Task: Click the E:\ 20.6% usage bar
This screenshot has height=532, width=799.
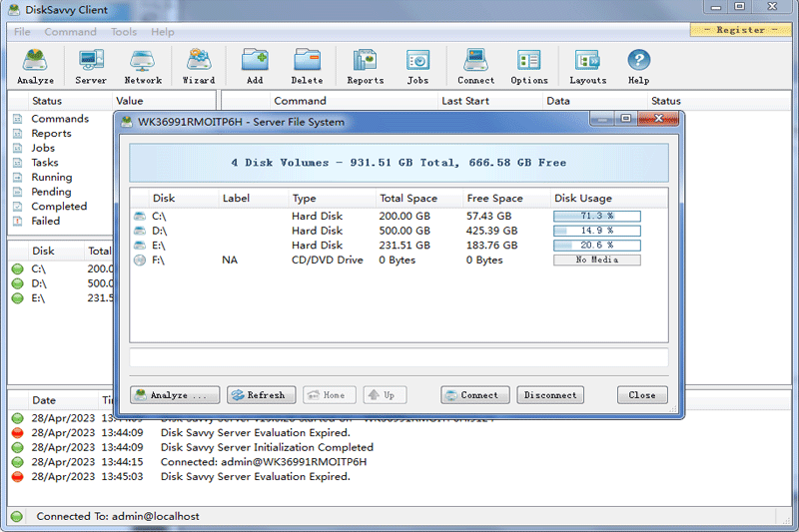Action: [597, 246]
